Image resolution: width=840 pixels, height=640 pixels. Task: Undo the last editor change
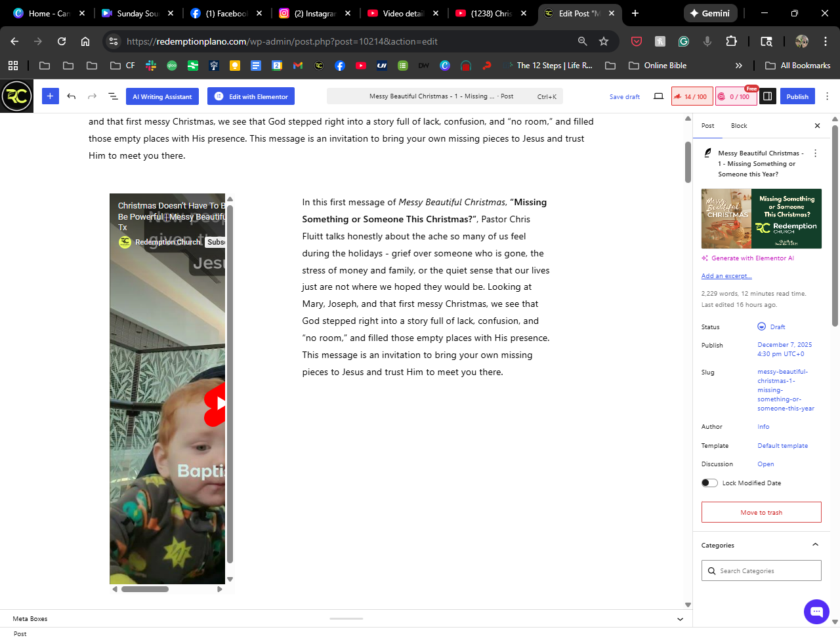[72, 96]
